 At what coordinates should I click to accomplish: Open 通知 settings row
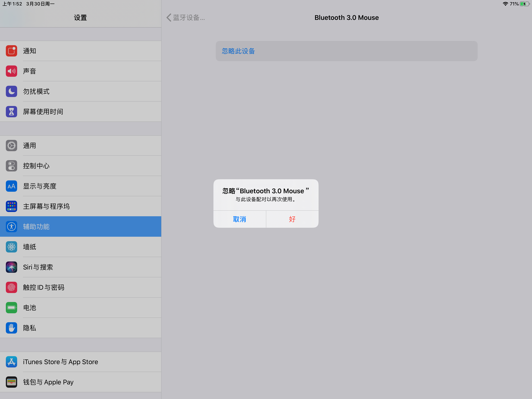click(x=81, y=51)
